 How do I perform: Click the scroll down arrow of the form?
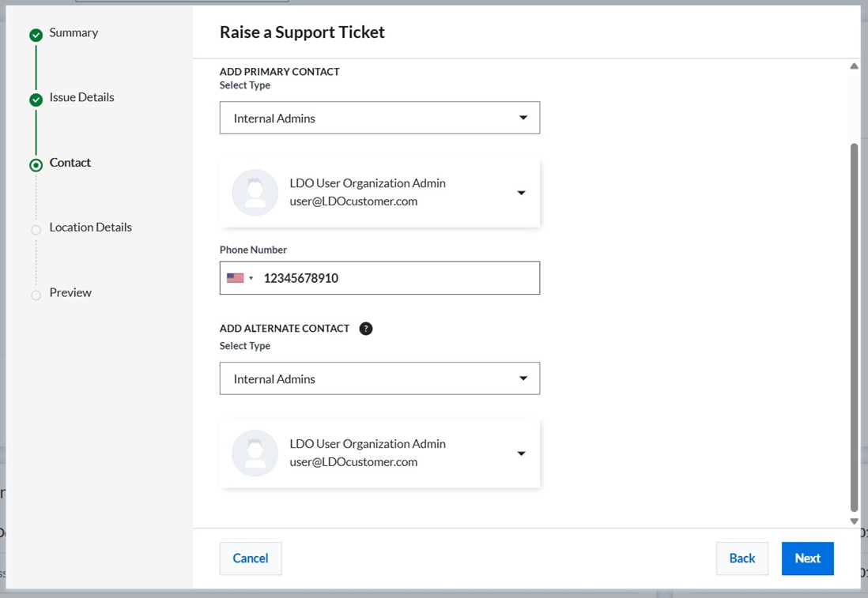click(x=854, y=521)
